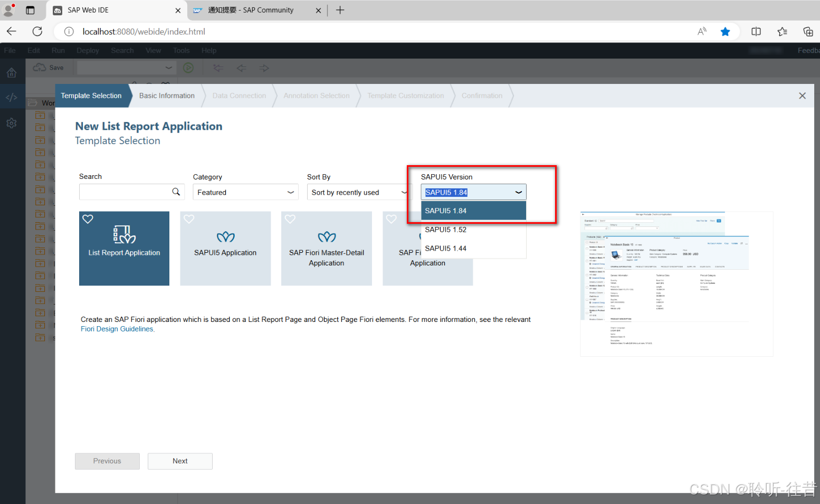Open the Tools menu

pyautogui.click(x=181, y=51)
